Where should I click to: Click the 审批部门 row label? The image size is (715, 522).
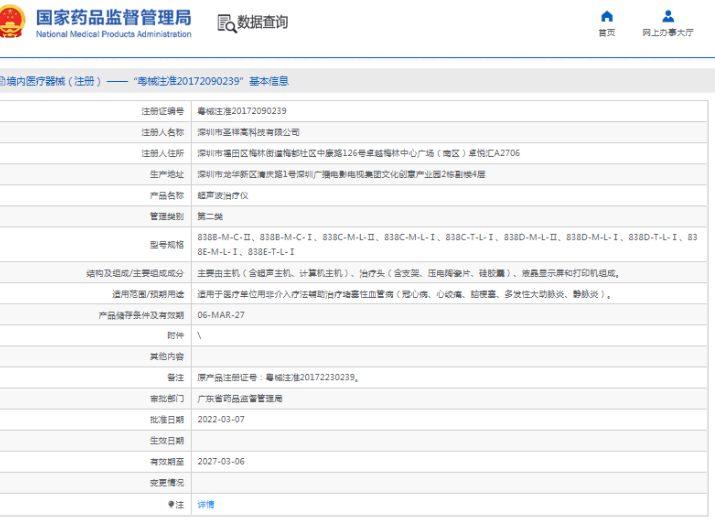coord(167,398)
